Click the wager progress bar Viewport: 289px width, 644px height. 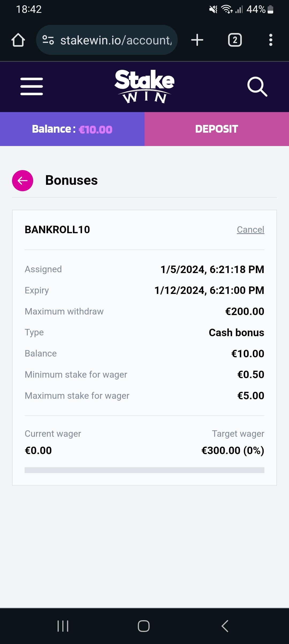[144, 470]
